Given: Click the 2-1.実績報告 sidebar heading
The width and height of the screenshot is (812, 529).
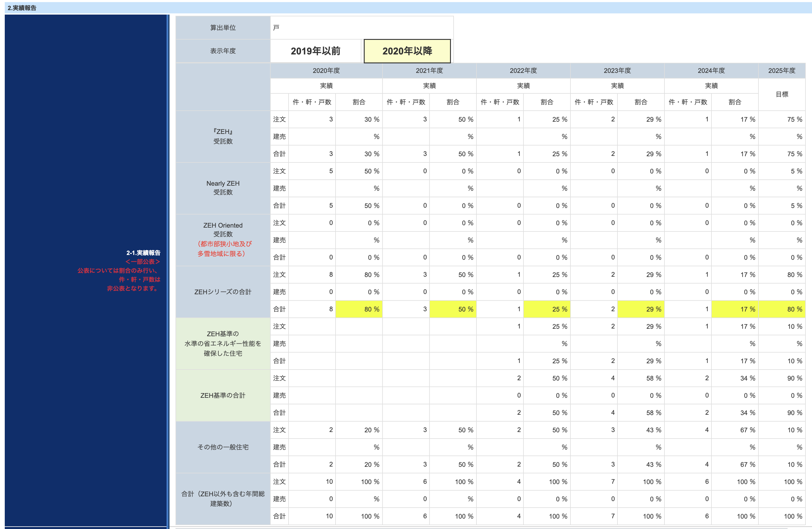Looking at the screenshot, I should coord(143,253).
